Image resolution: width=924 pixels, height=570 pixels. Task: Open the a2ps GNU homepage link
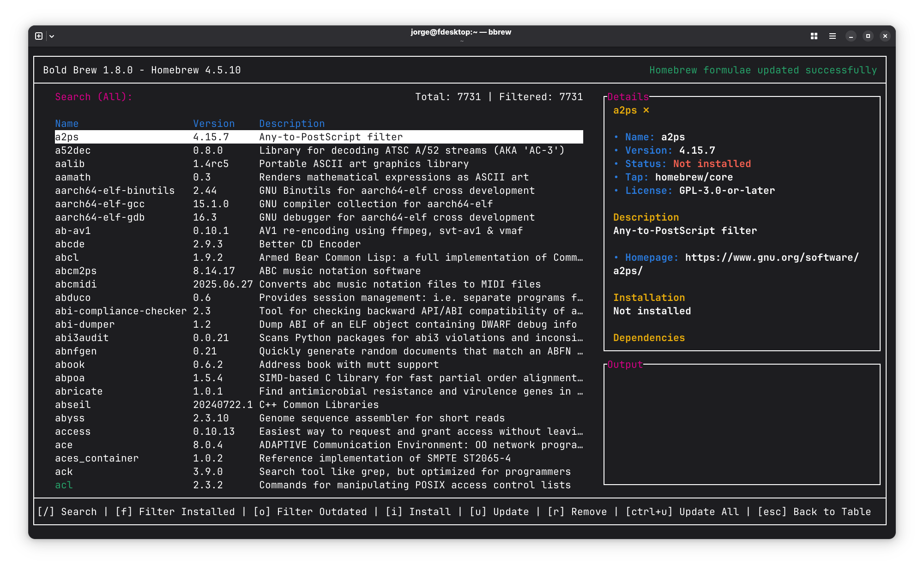[x=736, y=264]
